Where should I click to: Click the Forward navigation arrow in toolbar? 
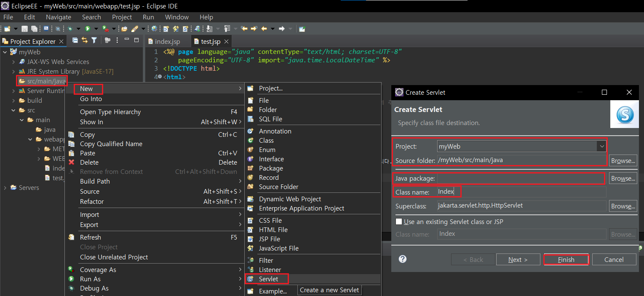pyautogui.click(x=281, y=29)
